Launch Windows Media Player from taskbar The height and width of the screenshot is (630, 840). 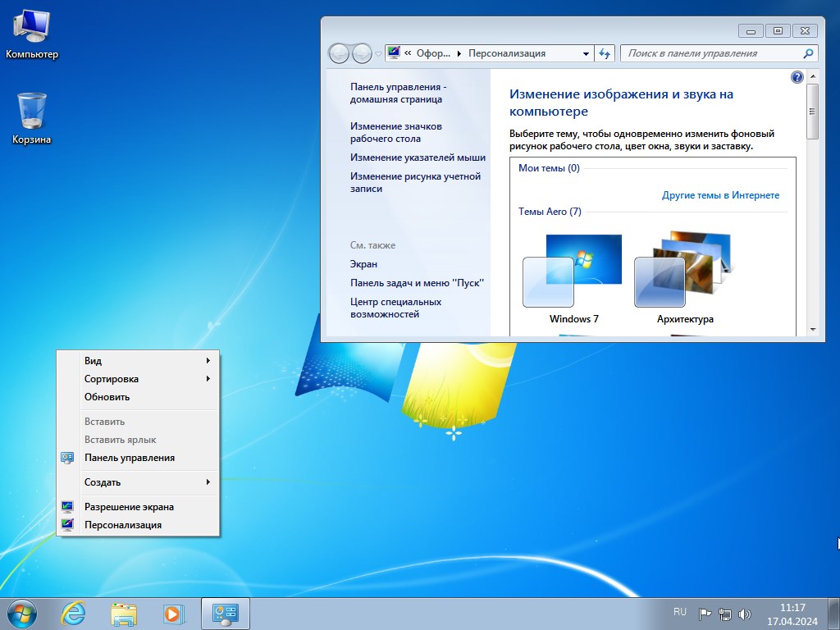[174, 614]
